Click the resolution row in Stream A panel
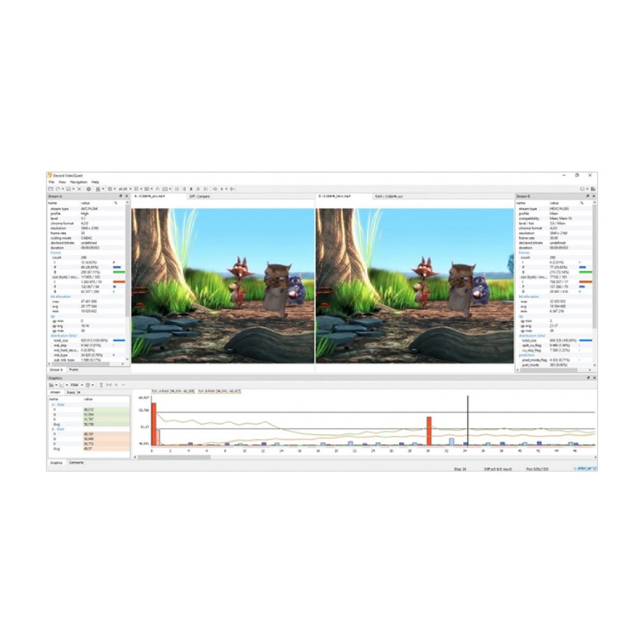This screenshot has width=644, height=644. (x=86, y=229)
